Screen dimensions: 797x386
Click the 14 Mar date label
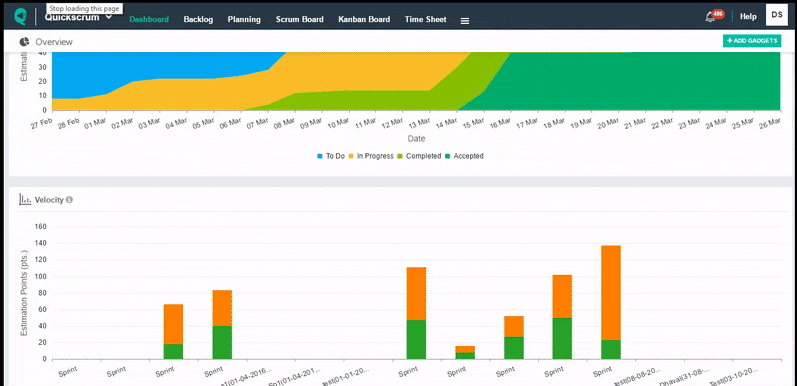click(446, 123)
